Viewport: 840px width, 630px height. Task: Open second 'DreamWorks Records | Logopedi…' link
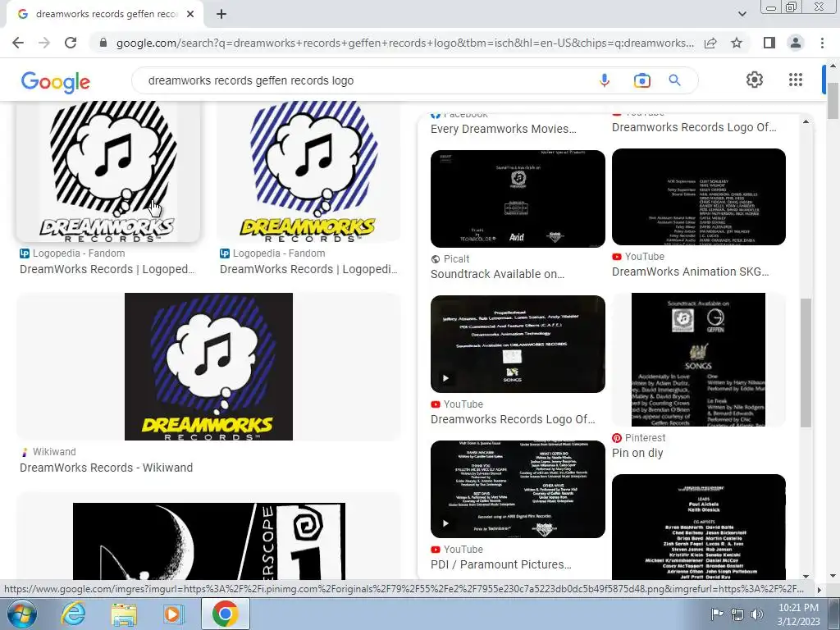[x=308, y=269]
